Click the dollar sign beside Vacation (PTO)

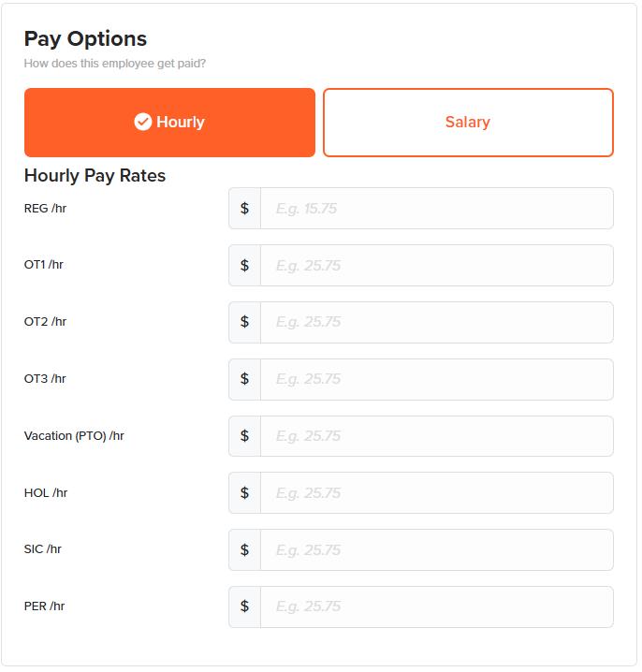click(245, 438)
